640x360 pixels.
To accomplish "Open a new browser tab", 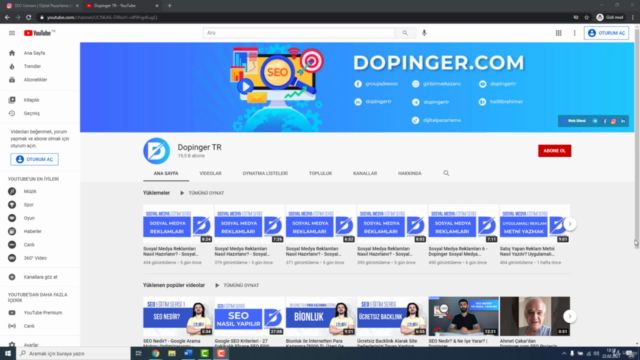I will tap(169, 6).
